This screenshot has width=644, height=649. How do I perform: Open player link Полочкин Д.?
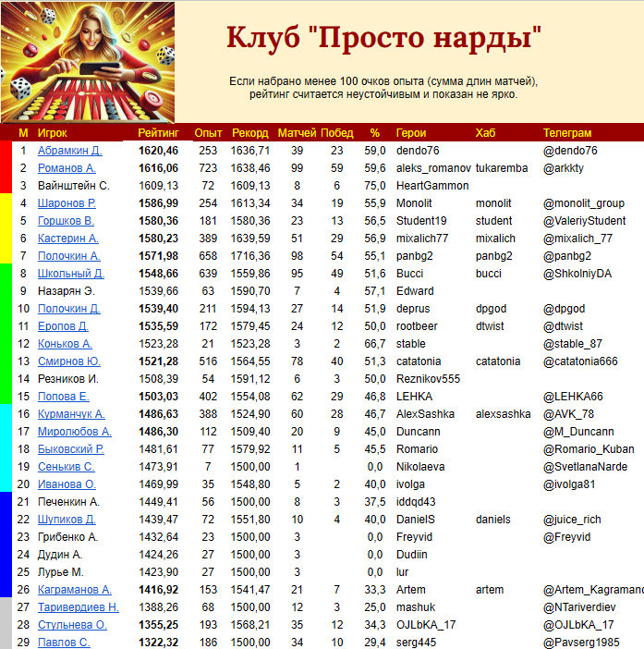(69, 309)
